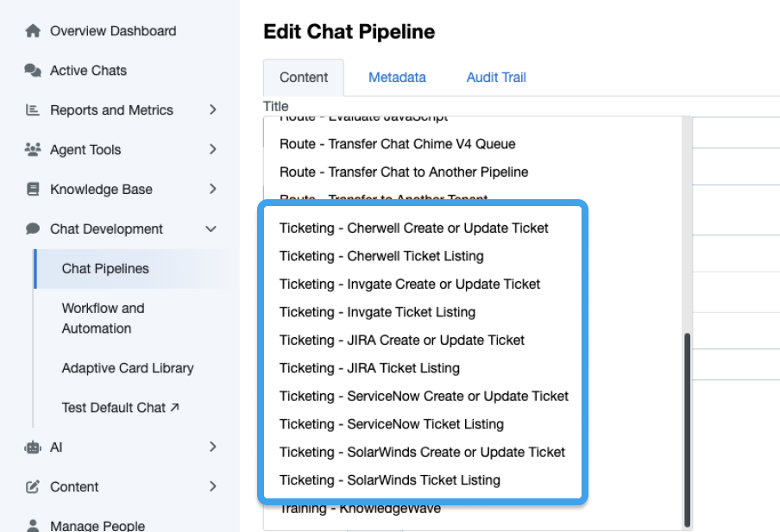Click the Knowledge Base book icon
The height and width of the screenshot is (532, 780).
(33, 190)
